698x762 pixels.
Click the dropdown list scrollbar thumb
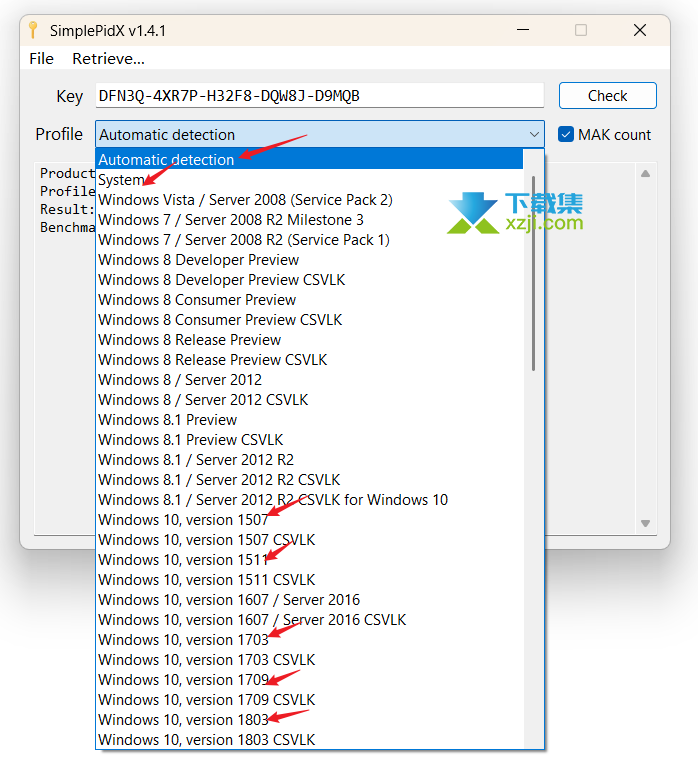[533, 273]
